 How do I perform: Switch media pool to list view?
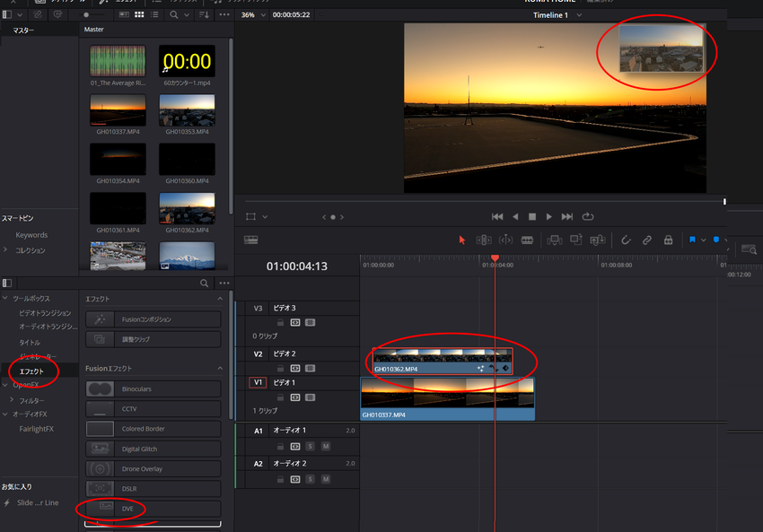[x=154, y=14]
